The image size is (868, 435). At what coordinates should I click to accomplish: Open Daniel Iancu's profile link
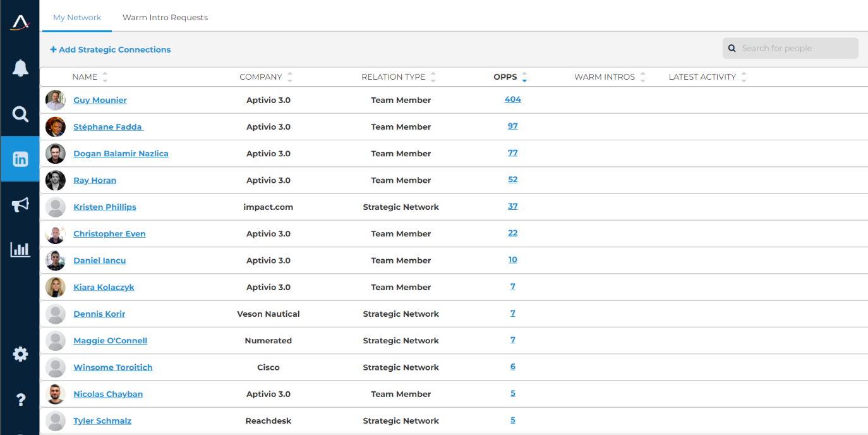click(x=100, y=260)
